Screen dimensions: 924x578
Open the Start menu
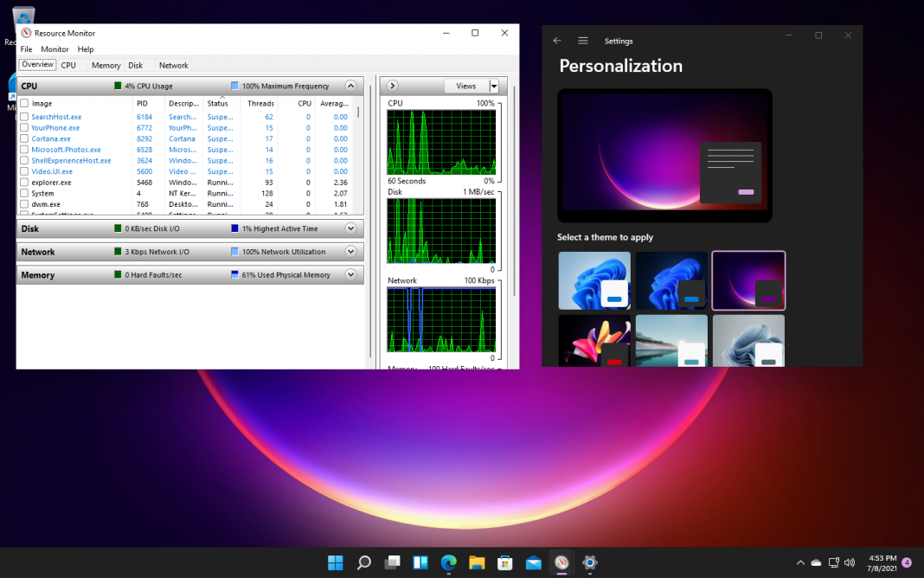(335, 562)
